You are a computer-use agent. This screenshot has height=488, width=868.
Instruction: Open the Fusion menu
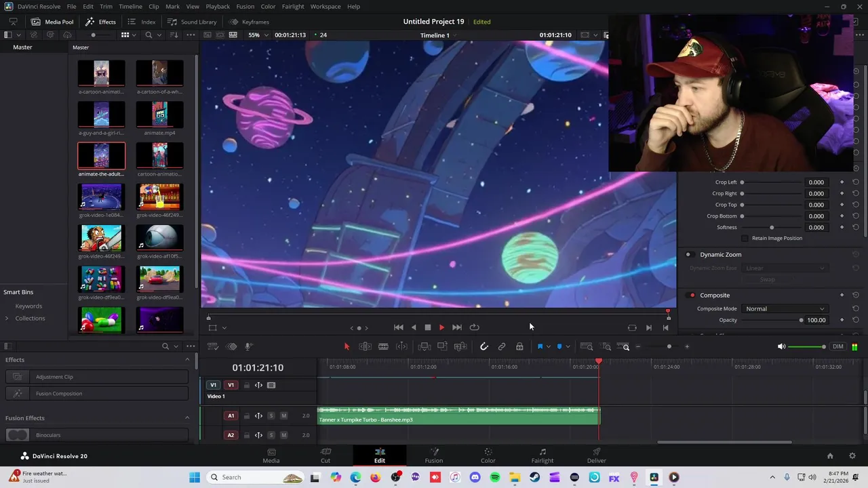[245, 6]
